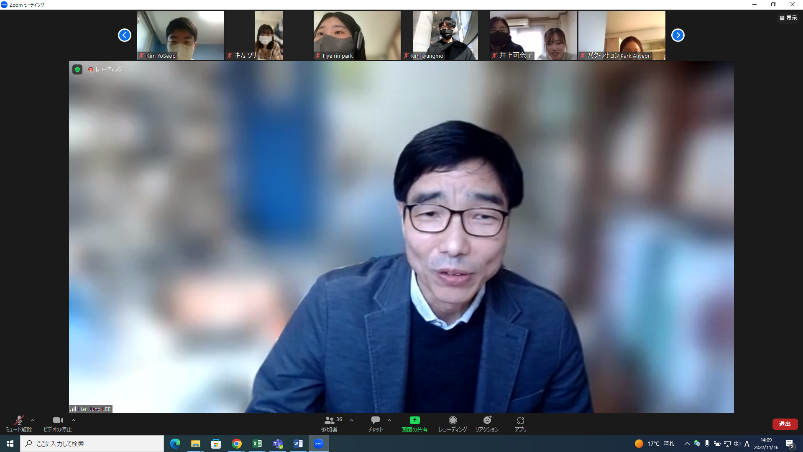This screenshot has height=452, width=803.
Task: Open File Explorer from taskbar
Action: click(x=195, y=443)
